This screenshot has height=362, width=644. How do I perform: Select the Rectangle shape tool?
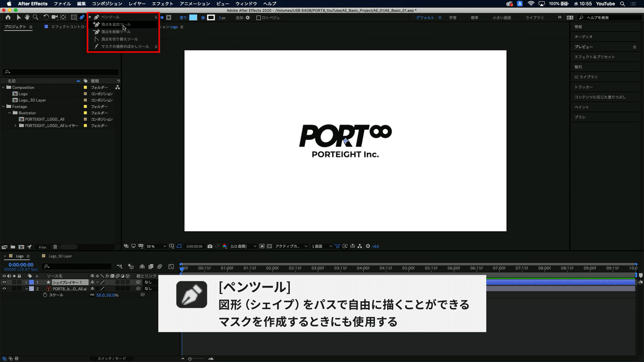pyautogui.click(x=74, y=17)
